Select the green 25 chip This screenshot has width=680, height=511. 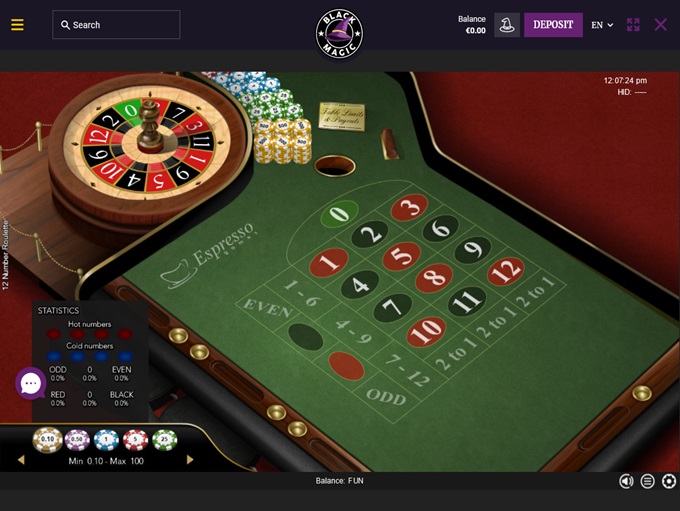(165, 440)
